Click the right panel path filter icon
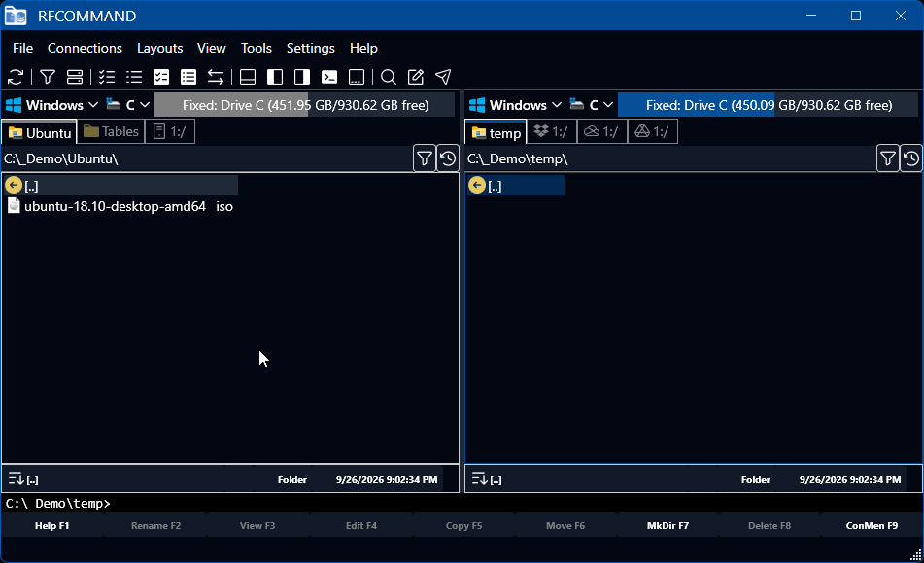924x563 pixels. (x=887, y=158)
